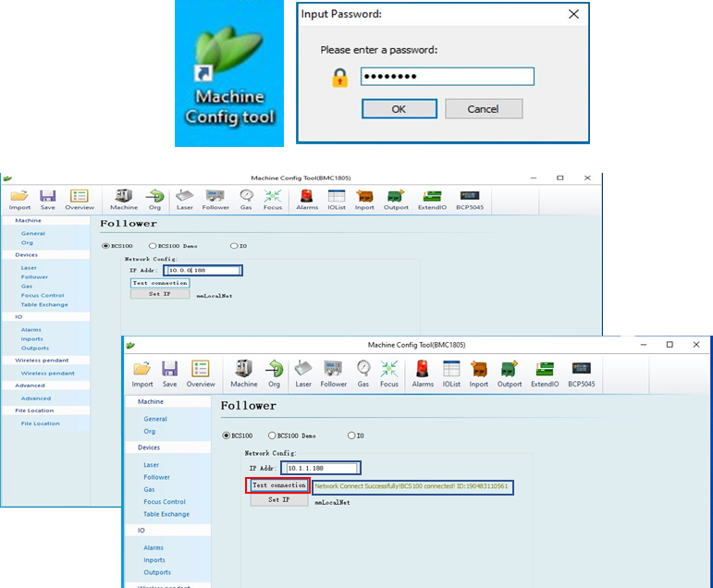
Task: Open Focus icon in the back window toolbar
Action: tap(273, 200)
